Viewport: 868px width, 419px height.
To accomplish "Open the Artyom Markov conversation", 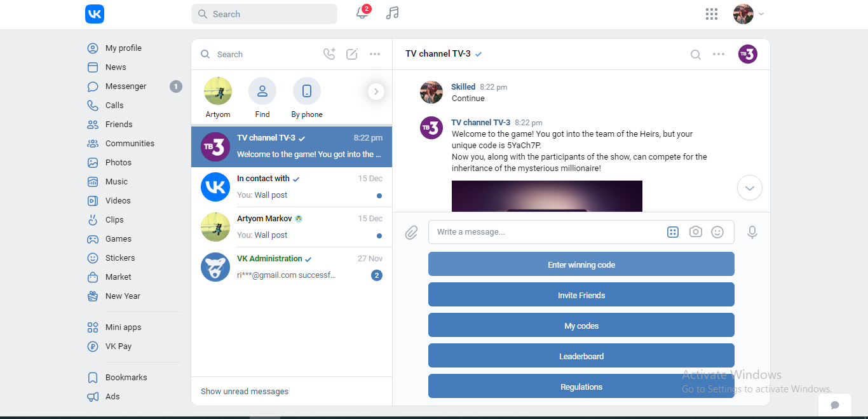I will pos(292,227).
